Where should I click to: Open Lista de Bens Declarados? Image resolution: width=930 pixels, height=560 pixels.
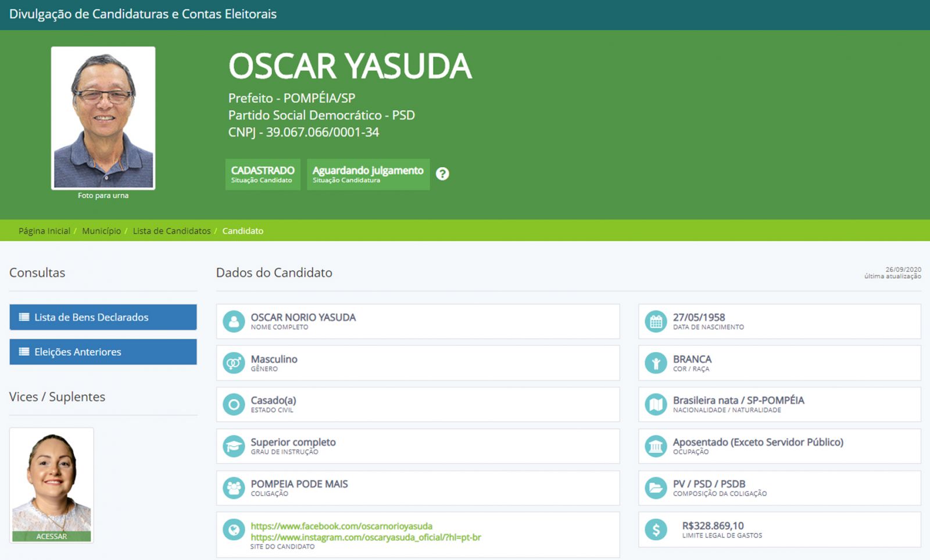click(x=103, y=317)
